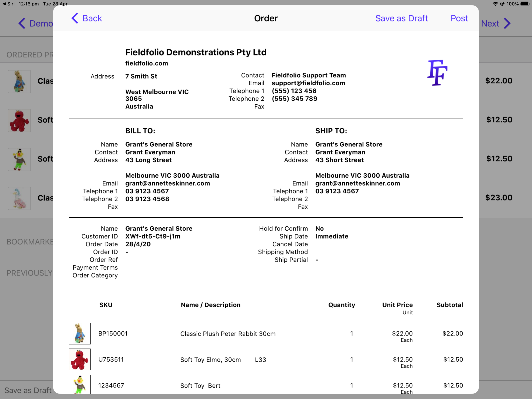This screenshot has width=532, height=399.
Task: Click Bill To telephone 03 9123 4567
Action: coord(147,191)
